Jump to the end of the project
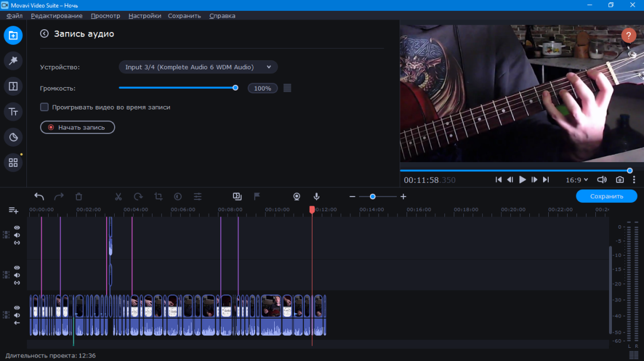Image resolution: width=644 pixels, height=361 pixels. pos(546,180)
